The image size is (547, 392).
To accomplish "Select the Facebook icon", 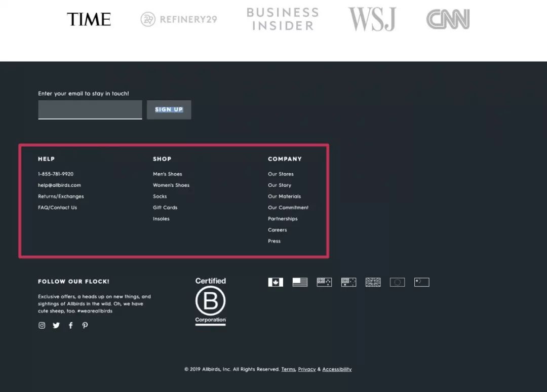I will point(70,325).
